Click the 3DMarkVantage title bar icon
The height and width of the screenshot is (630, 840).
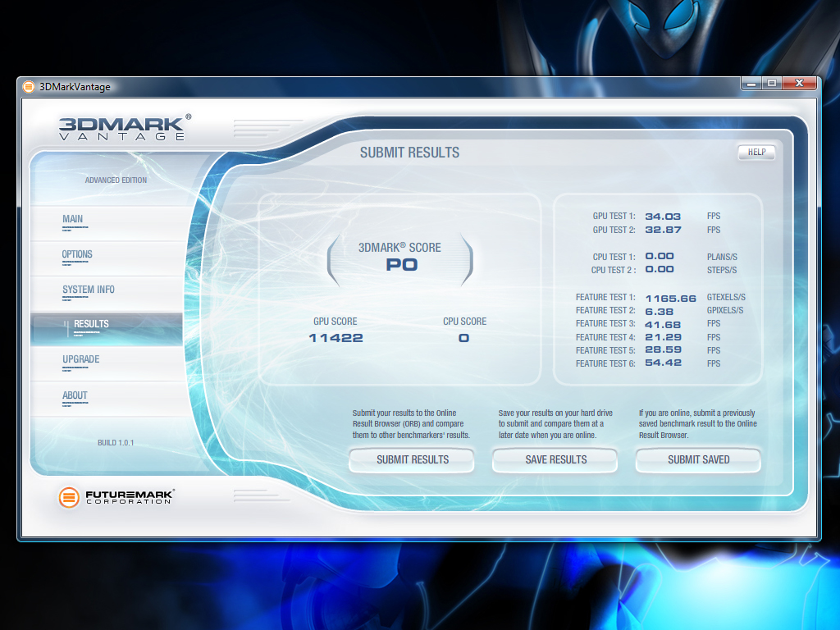(x=29, y=87)
